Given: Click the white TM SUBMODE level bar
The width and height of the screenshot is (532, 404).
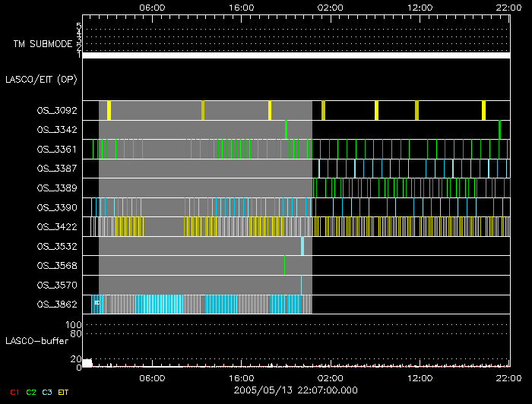Looking at the screenshot, I should coord(296,55).
